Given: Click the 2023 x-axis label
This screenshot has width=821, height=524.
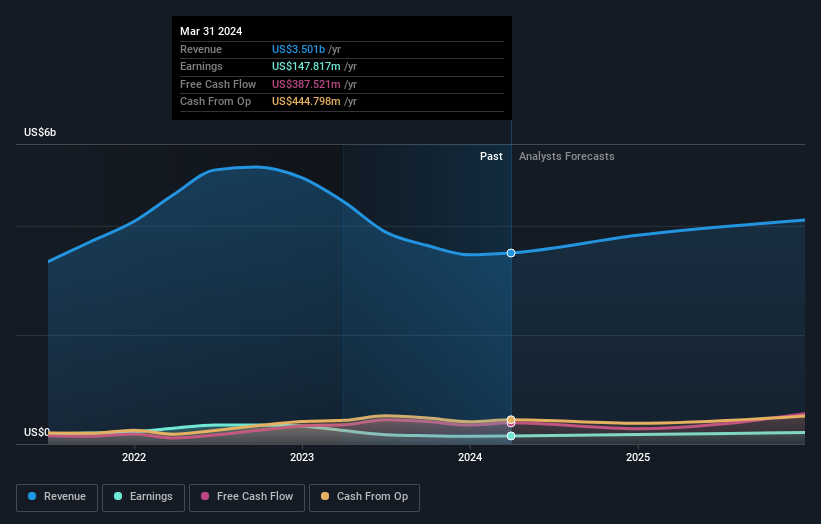Looking at the screenshot, I should pos(302,458).
